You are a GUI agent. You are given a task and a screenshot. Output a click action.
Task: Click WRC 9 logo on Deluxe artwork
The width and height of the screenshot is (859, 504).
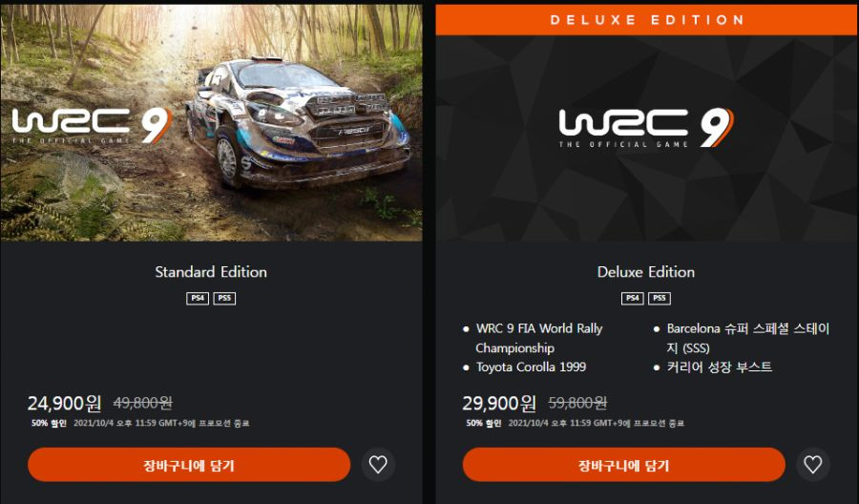pyautogui.click(x=646, y=128)
